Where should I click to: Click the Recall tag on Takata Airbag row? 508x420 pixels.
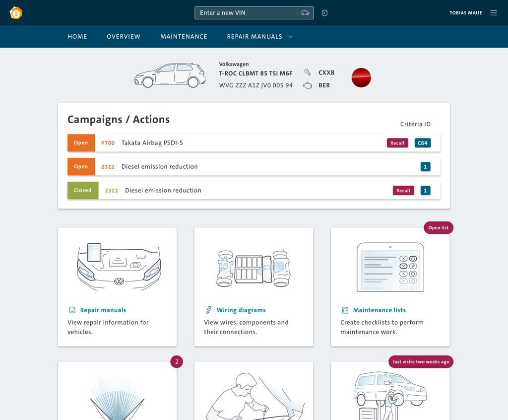pos(397,143)
